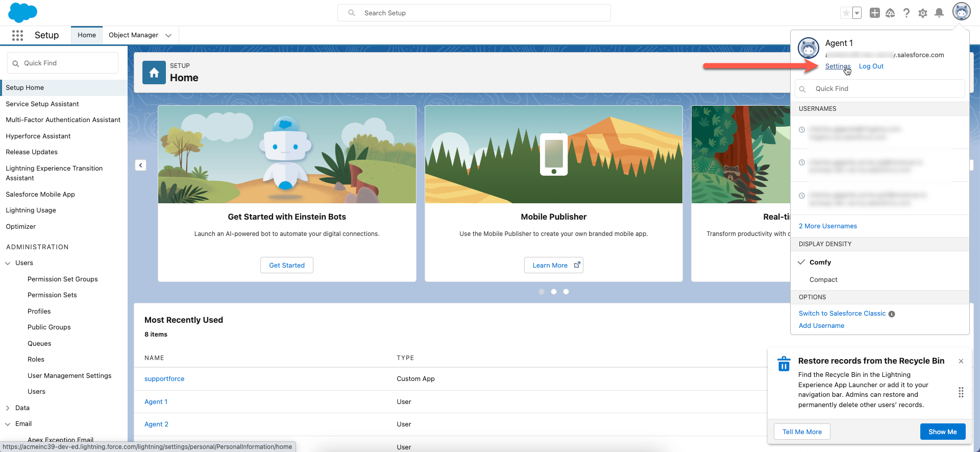Open the App Launcher grid icon
Screen dimensions: 980x452
(x=17, y=35)
